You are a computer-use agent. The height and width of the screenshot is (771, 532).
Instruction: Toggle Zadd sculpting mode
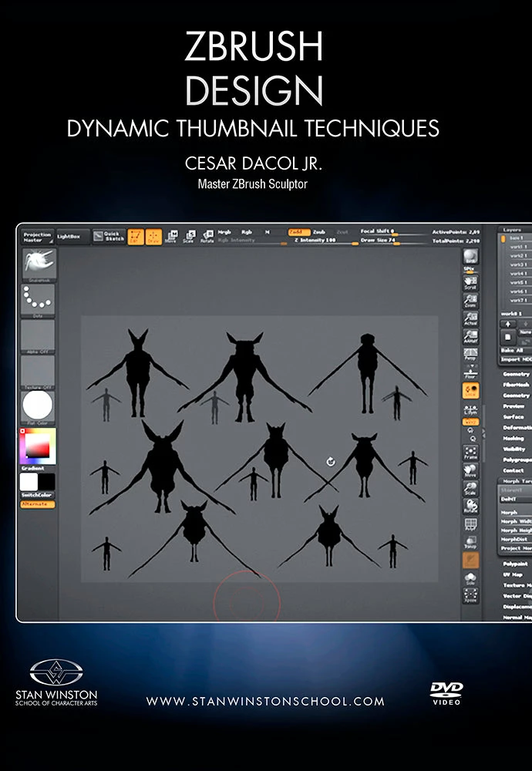tap(295, 231)
